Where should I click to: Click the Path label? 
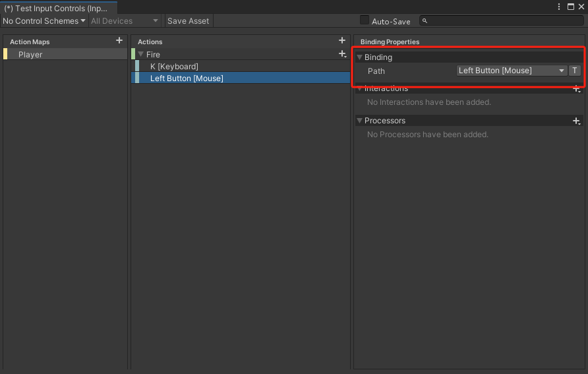pos(376,71)
